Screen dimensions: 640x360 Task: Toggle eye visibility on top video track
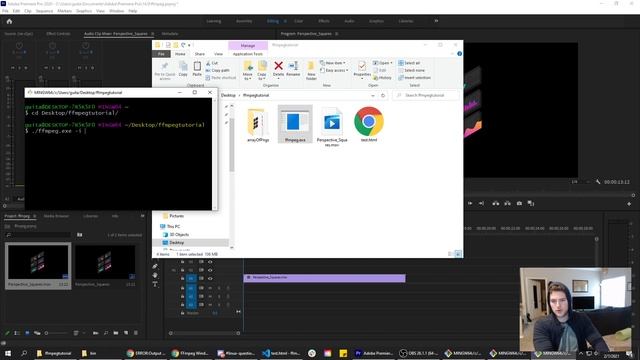coord(210,262)
